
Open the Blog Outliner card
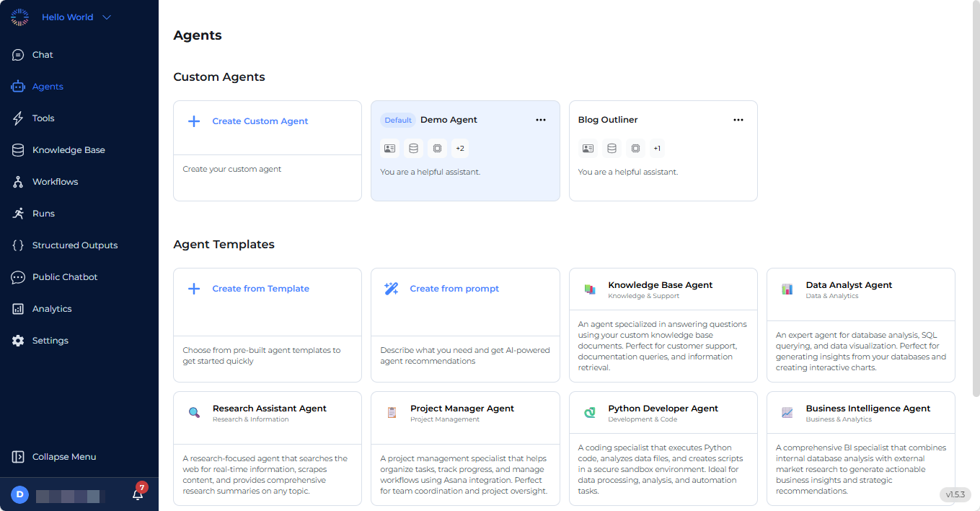663,151
